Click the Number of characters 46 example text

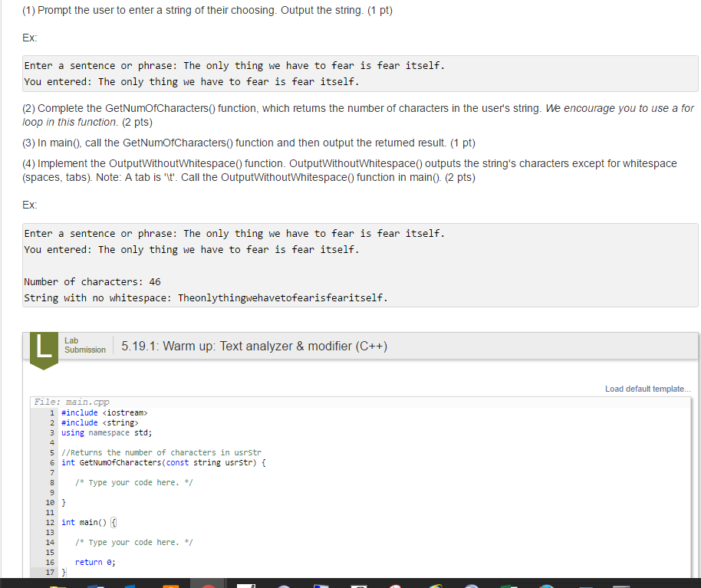pyautogui.click(x=88, y=281)
